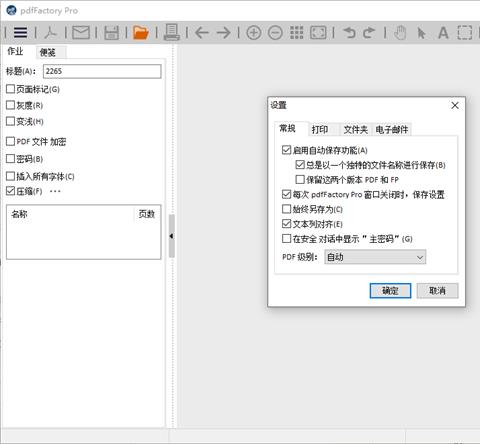Click the undo arrow icon
This screenshot has width=480, height=444.
349,33
